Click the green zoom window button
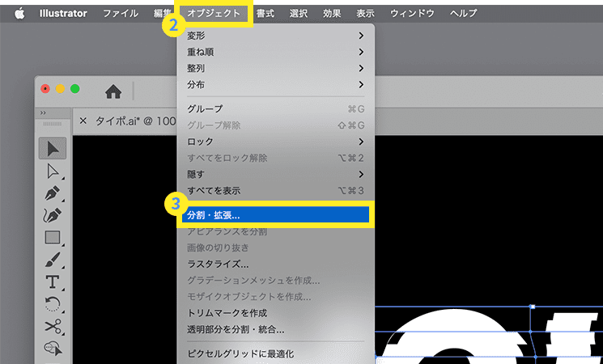 75,89
